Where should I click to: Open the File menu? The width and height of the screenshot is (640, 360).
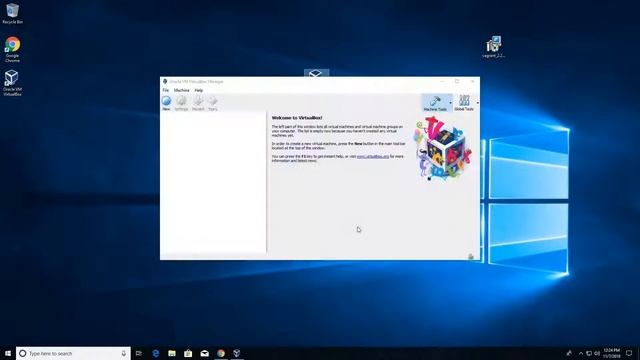tap(166, 90)
